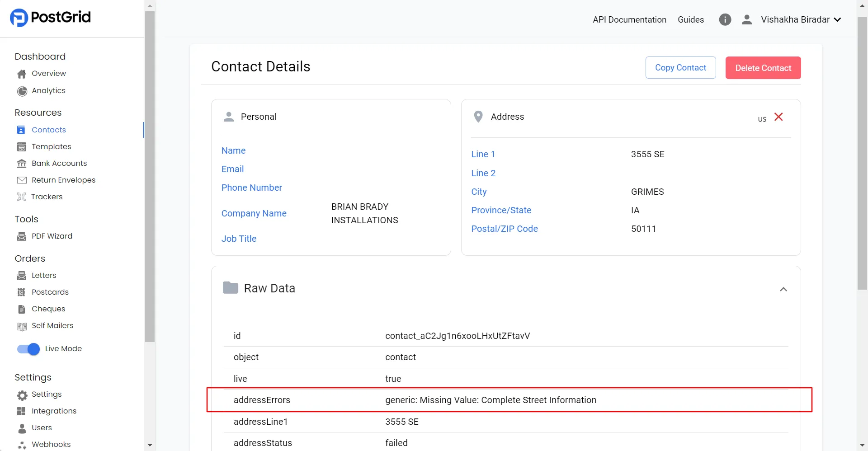Open the PDF Wizard tool

(x=21, y=236)
